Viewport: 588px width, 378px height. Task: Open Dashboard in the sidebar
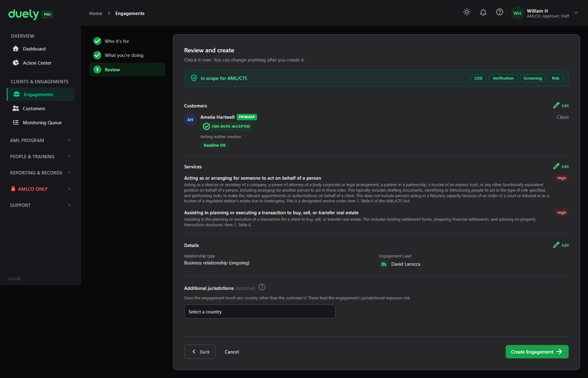point(40,49)
